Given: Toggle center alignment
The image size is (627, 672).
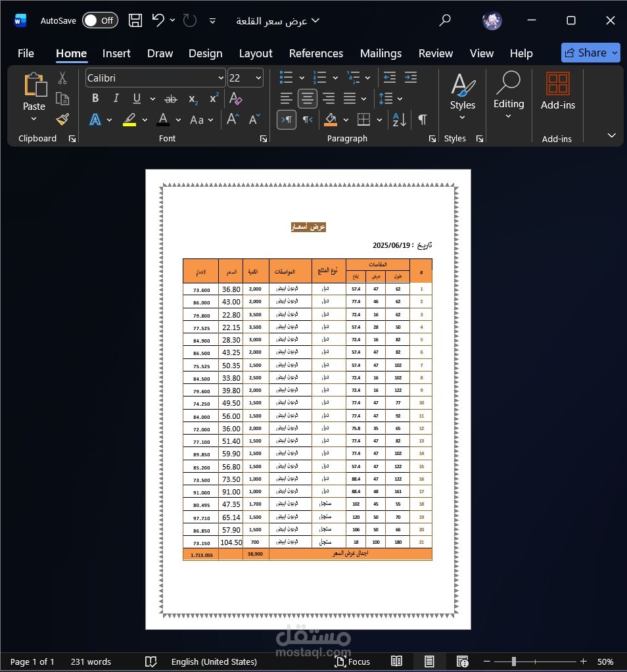Looking at the screenshot, I should click(x=307, y=99).
